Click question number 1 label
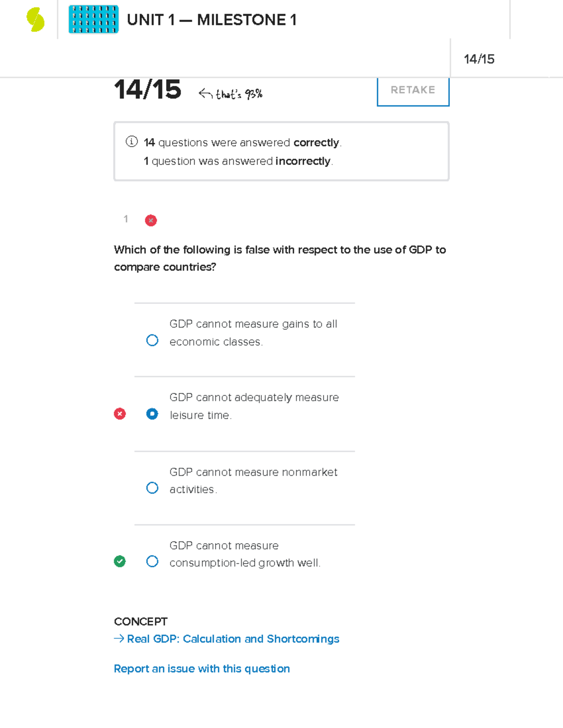 (126, 219)
